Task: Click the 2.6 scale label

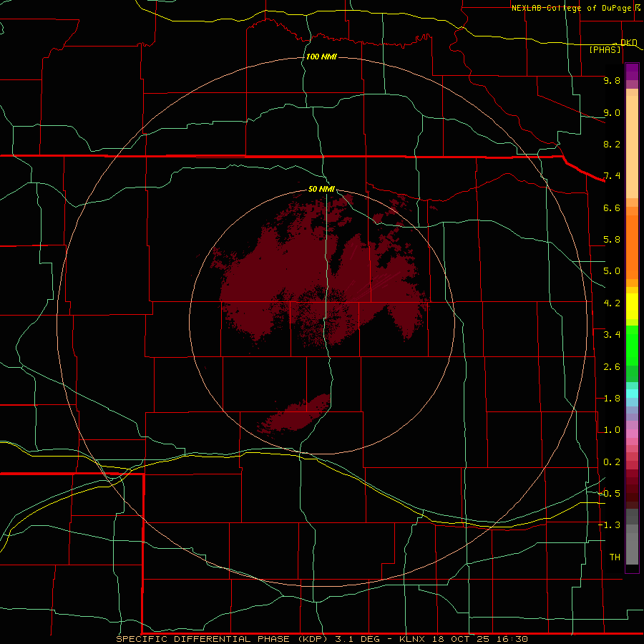Action: coord(612,367)
